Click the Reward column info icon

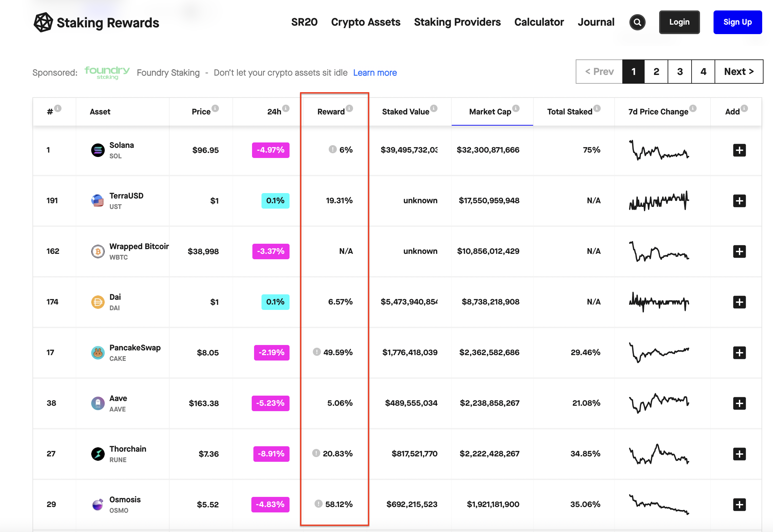[349, 108]
